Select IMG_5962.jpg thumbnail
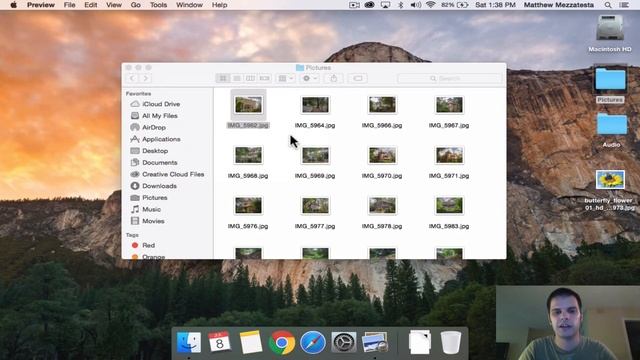Image resolution: width=640 pixels, height=360 pixels. tap(248, 105)
